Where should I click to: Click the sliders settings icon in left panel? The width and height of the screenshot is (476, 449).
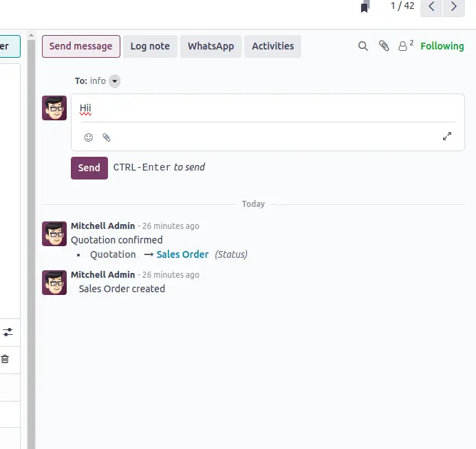click(x=8, y=332)
